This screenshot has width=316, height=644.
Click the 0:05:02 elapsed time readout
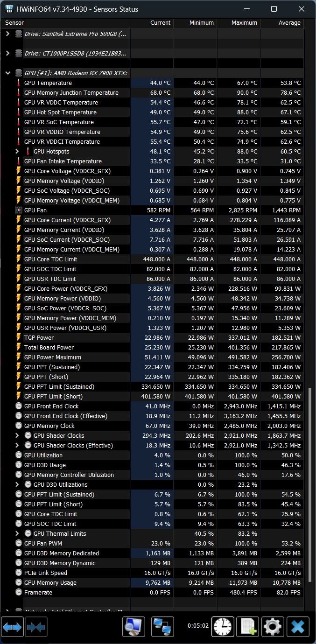[x=198, y=626]
